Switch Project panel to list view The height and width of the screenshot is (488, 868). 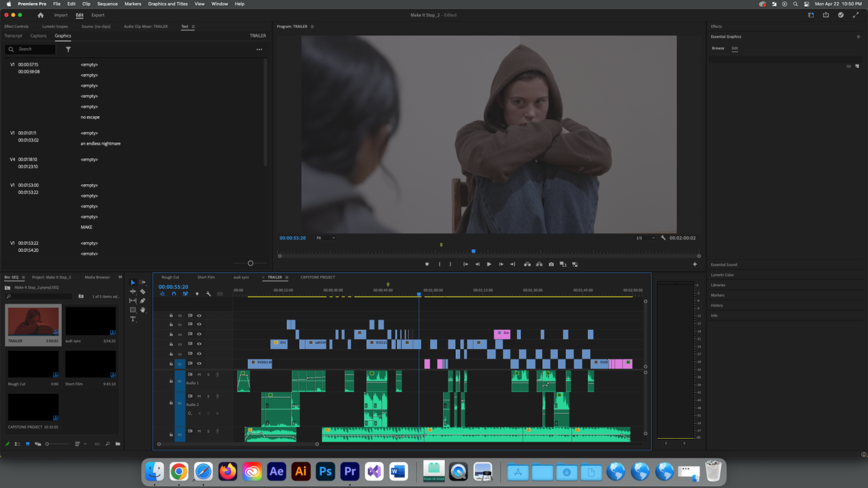(x=18, y=444)
